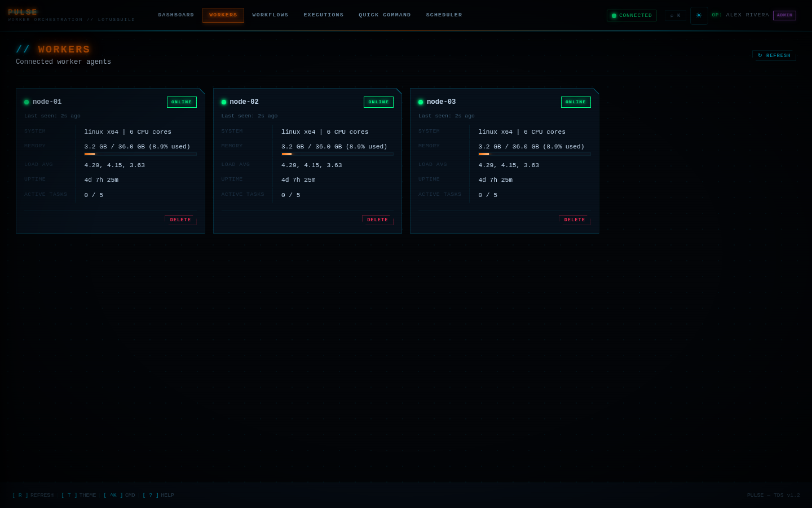Image resolution: width=812 pixels, height=508 pixels.
Task: Select the Workers tab
Action: pyautogui.click(x=223, y=15)
